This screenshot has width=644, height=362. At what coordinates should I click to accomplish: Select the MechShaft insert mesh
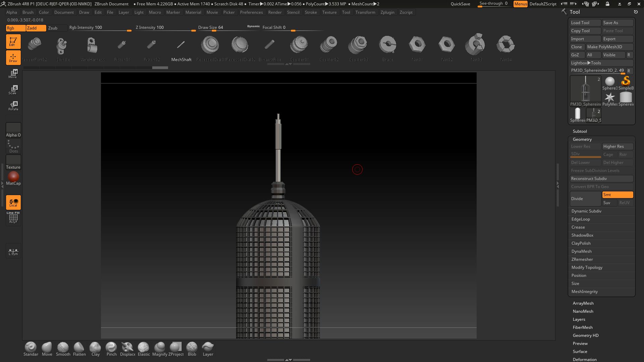pyautogui.click(x=181, y=49)
